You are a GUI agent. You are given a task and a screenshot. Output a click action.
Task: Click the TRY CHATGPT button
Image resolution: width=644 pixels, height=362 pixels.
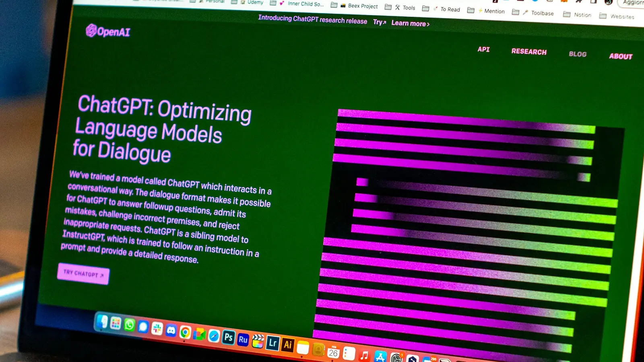coord(83,274)
